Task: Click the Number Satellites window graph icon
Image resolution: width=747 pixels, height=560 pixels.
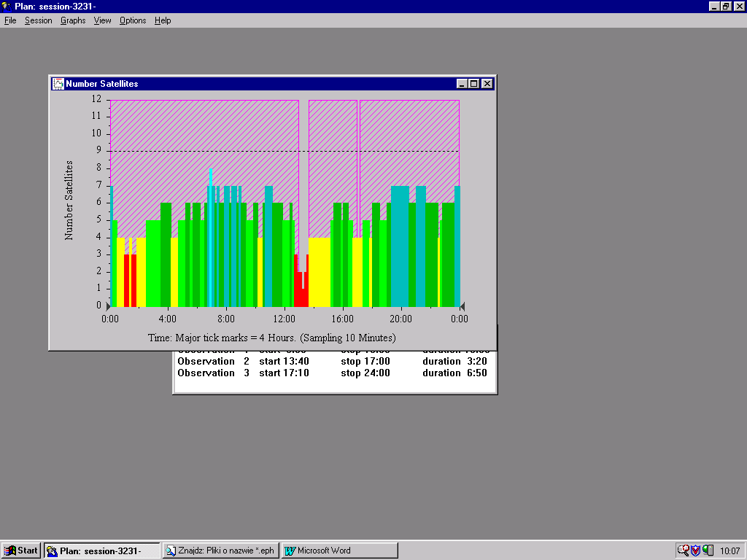Action: pos(58,84)
